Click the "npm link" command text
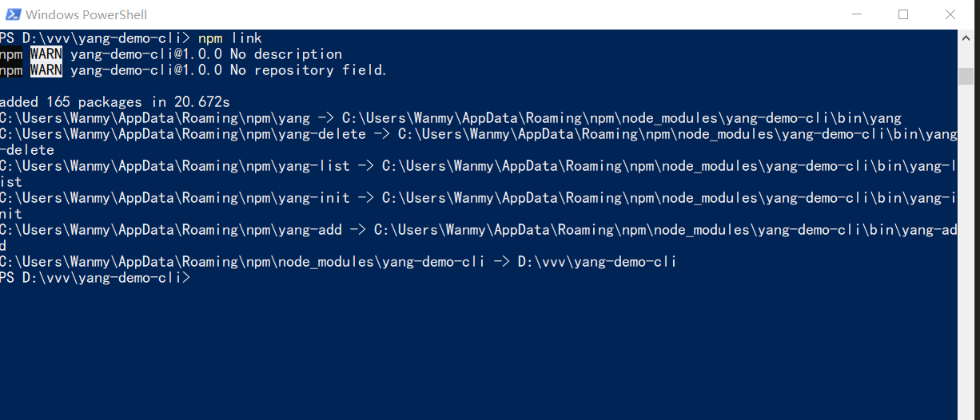The image size is (980, 420). [x=230, y=38]
